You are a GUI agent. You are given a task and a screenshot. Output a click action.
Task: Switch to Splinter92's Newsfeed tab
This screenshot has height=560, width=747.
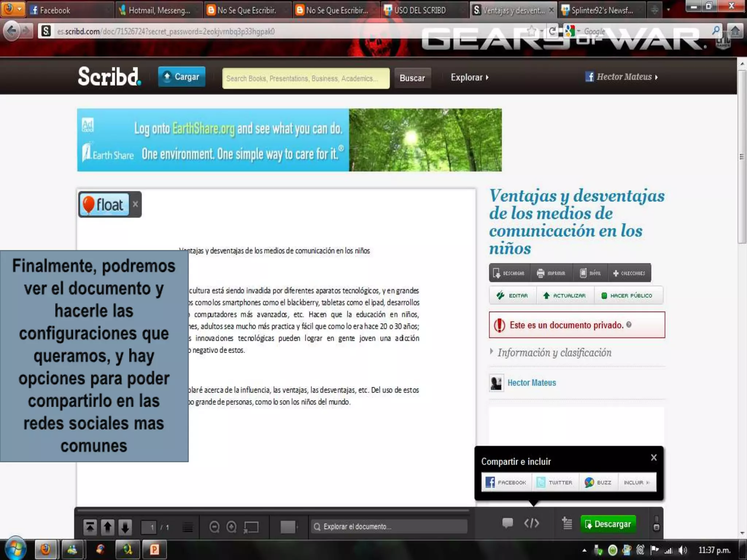602,10
